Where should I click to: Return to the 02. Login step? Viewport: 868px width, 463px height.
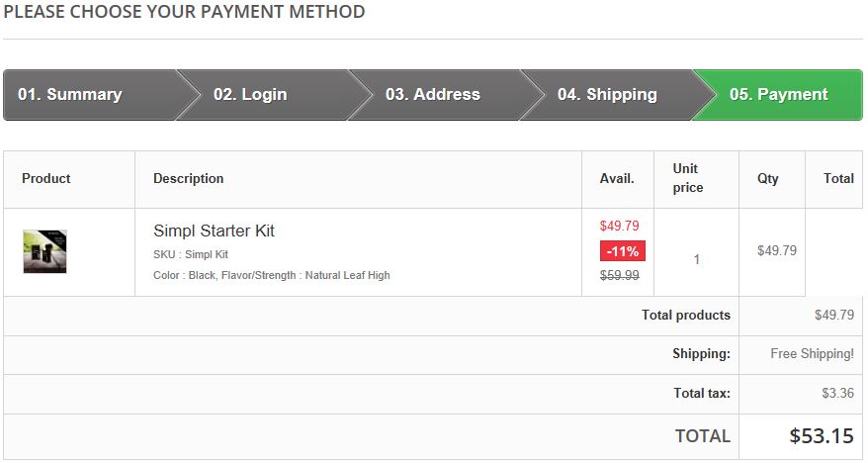250,95
